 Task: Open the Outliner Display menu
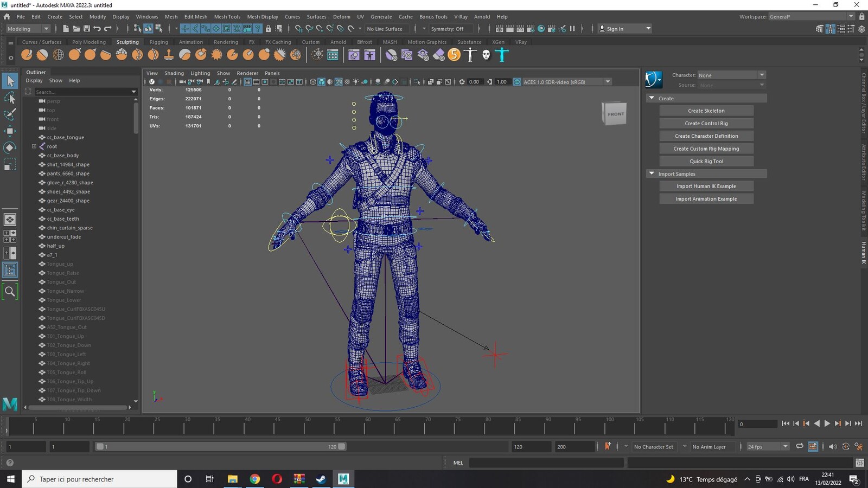pyautogui.click(x=34, y=81)
